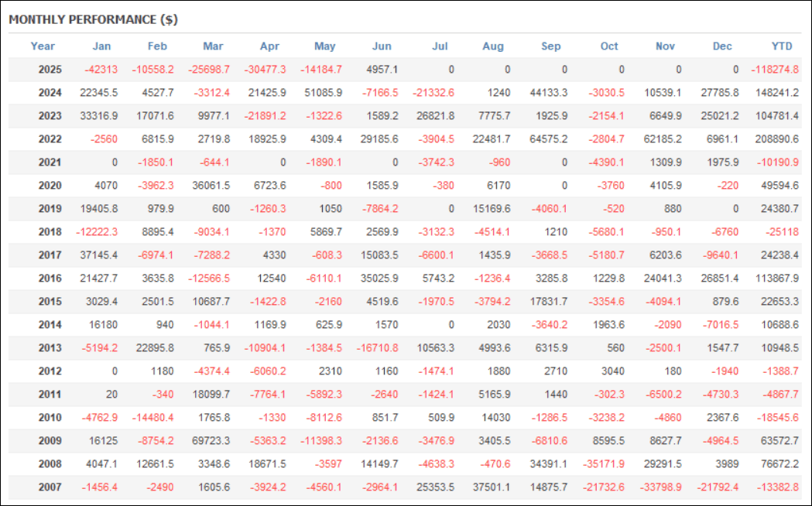Select the 2021 year row label
Screen dimensions: 812x506
coord(50,162)
